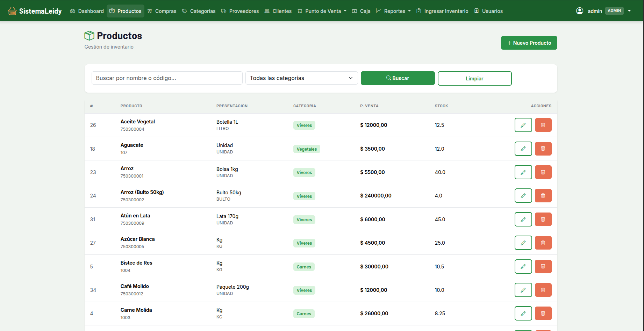Delete the Atún en Lata product
Screen dimensions: 644x331
coord(543,219)
